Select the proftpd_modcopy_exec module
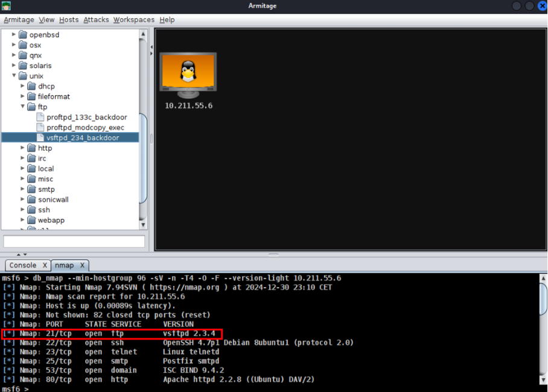Screen dimensions: 548x392 point(85,127)
